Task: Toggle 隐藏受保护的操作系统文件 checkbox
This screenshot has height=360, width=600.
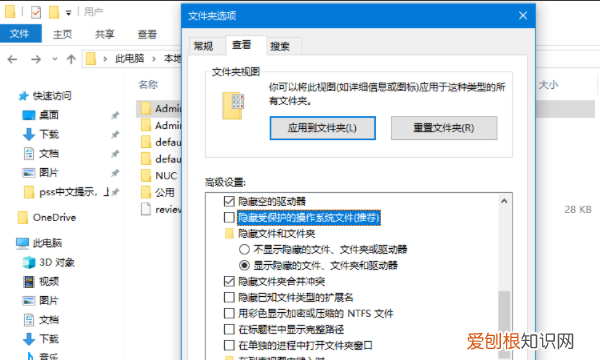Action: [229, 217]
